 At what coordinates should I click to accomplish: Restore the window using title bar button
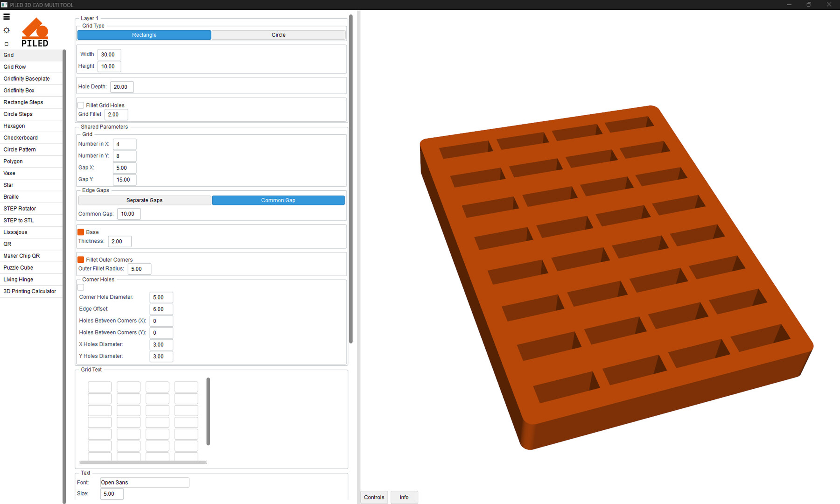pyautogui.click(x=809, y=5)
